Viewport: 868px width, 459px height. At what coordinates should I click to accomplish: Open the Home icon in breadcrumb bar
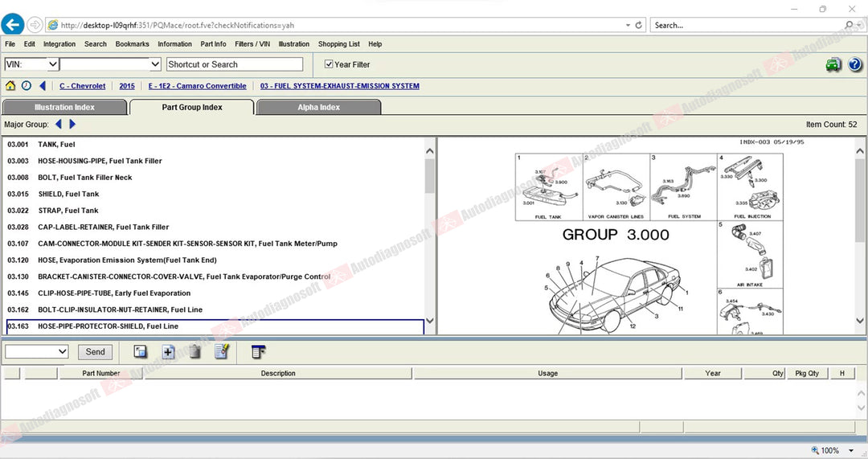(x=10, y=86)
